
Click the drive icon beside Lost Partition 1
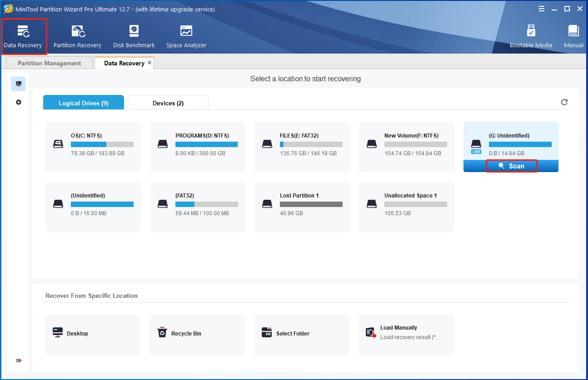coord(267,204)
